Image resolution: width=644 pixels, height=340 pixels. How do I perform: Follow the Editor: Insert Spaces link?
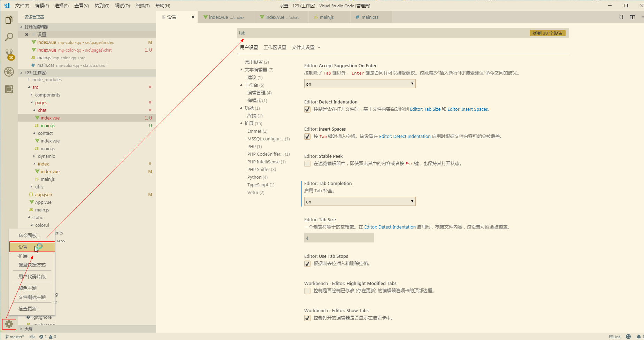click(x=468, y=109)
